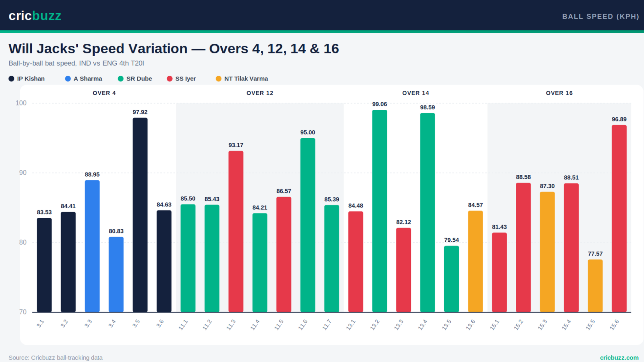Click the x-axis tick label '13.3'
Viewport: 644px width, 362px height.
(x=398, y=325)
